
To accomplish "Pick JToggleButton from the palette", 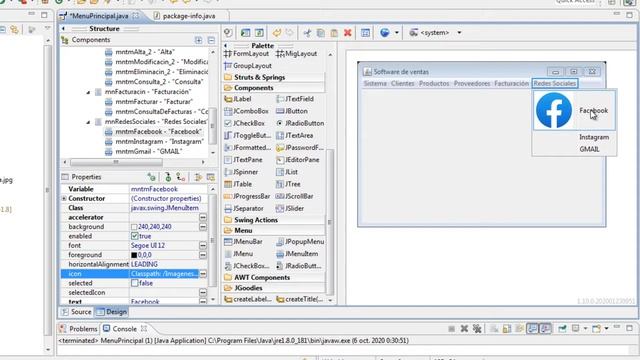I will (247, 136).
